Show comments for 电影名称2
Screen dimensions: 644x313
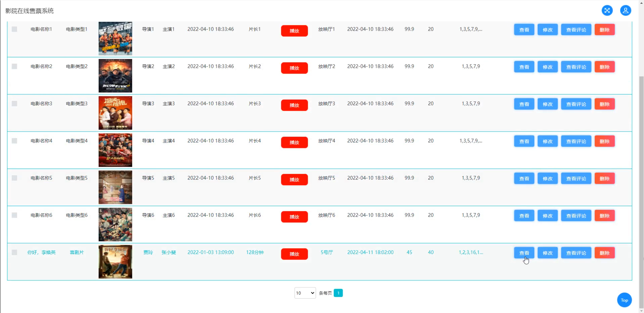[x=576, y=67]
